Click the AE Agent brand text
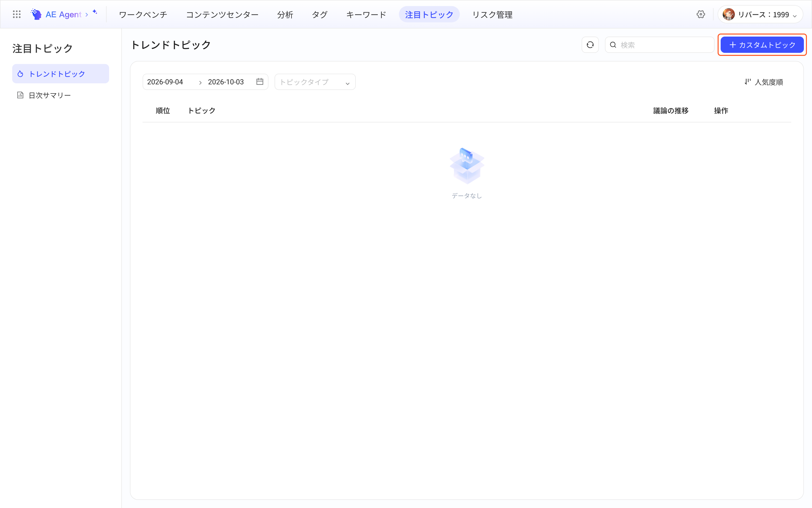Screen dimensions: 812x508 (x=63, y=14)
